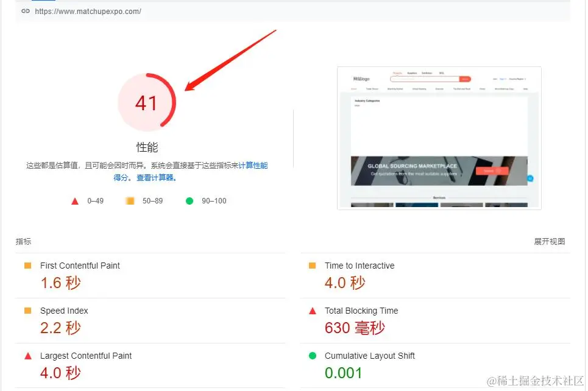
Task: Click the 指标 section heading
Action: click(23, 241)
